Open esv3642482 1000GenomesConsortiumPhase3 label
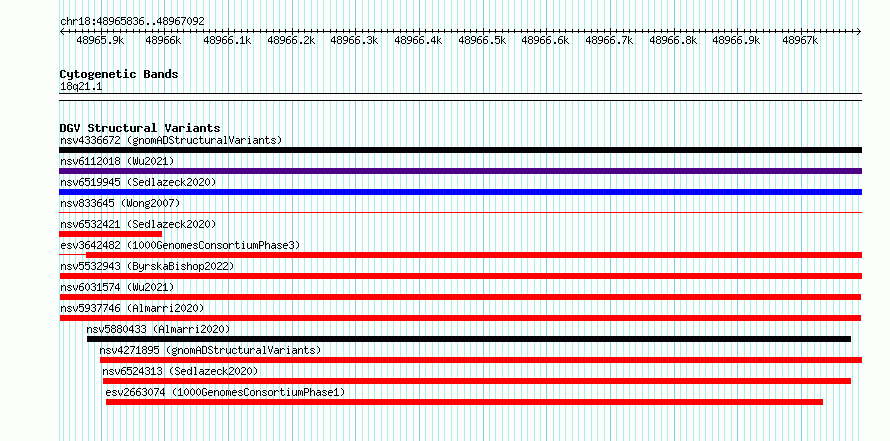Screen dimensions: 890x441 click(180, 245)
